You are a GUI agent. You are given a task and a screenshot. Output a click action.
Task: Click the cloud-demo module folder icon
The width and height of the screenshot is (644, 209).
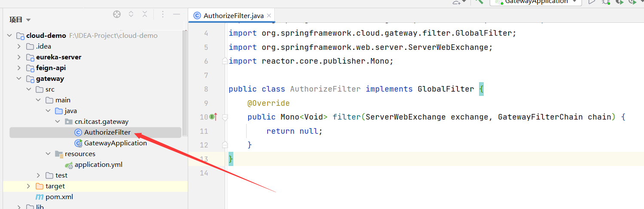[x=20, y=36]
